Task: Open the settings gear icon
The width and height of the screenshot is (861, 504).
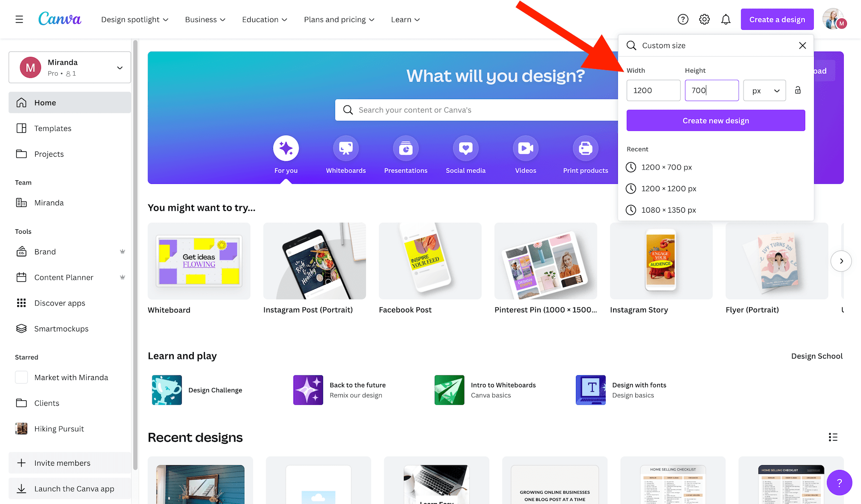Action: [x=704, y=19]
